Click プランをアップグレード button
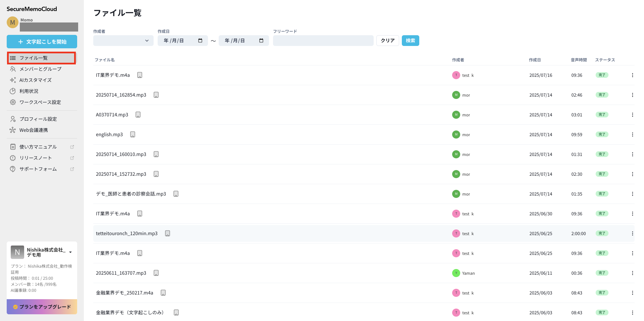The image size is (644, 321). [x=42, y=307]
